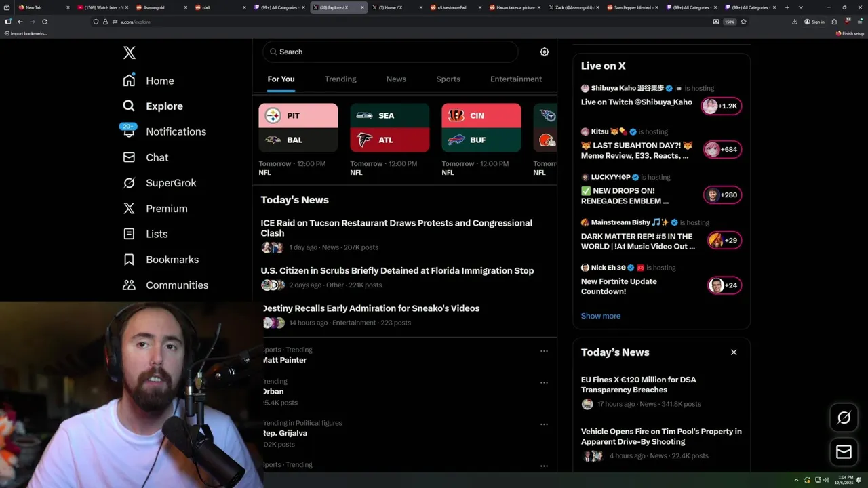
Task: Go back using browser back arrow
Action: point(20,22)
